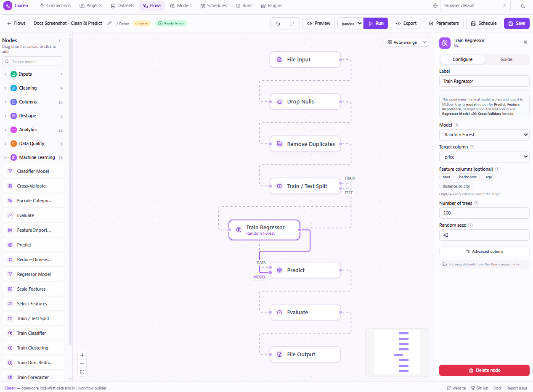
Task: Expand the Analytics category
Action: click(34, 130)
